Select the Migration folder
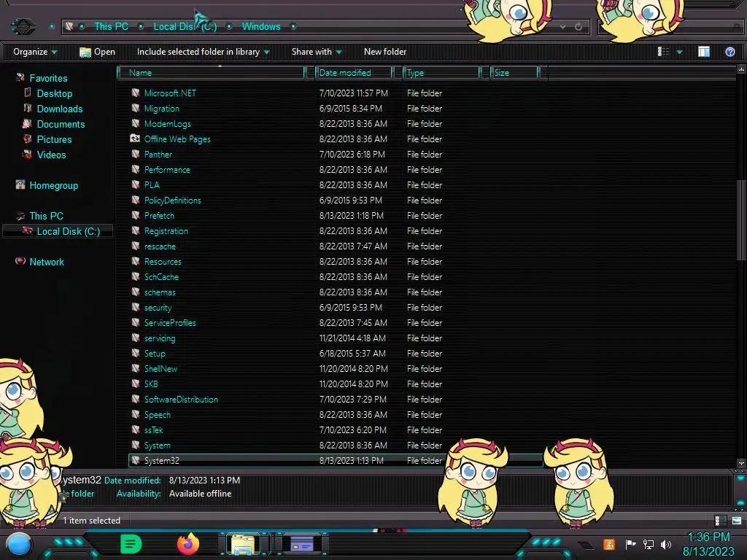Screen dimensions: 747x560 162,109
